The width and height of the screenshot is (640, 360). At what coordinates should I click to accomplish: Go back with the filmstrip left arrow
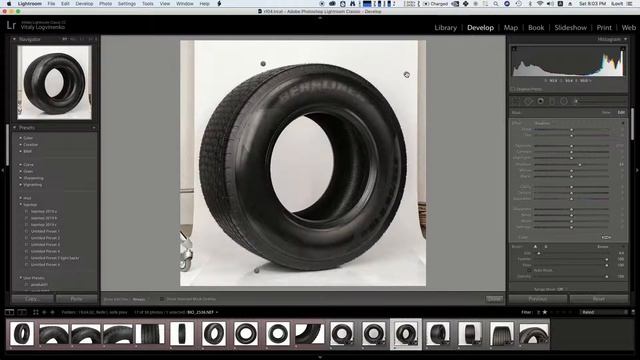pos(44,312)
